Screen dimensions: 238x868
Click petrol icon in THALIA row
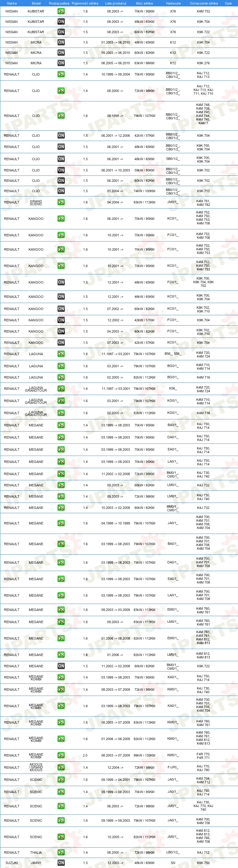[x=61, y=852]
